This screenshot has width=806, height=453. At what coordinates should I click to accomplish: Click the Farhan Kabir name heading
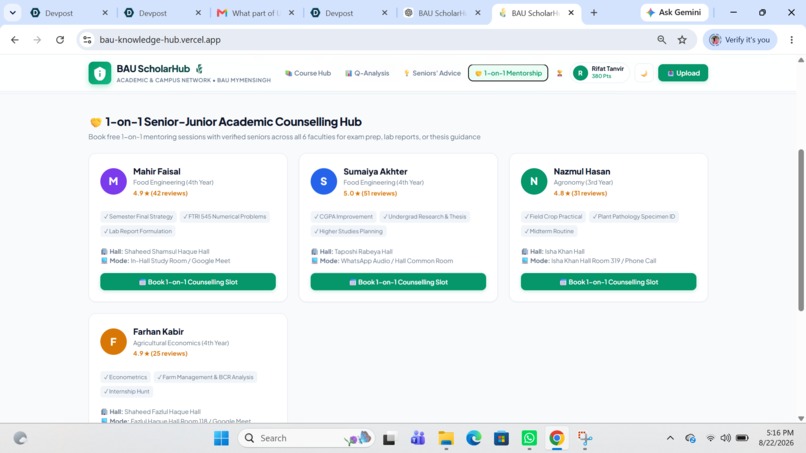158,332
